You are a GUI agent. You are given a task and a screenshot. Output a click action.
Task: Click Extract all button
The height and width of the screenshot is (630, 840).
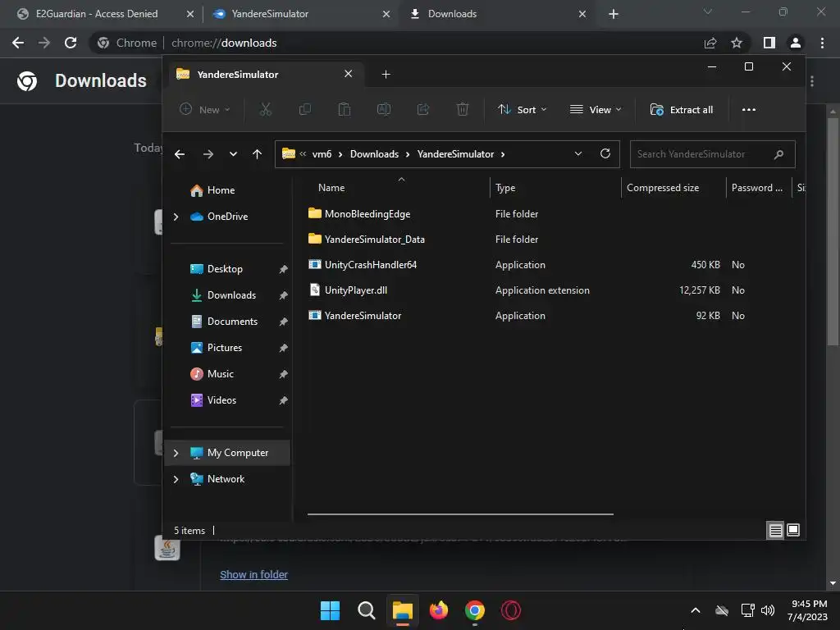[682, 109]
